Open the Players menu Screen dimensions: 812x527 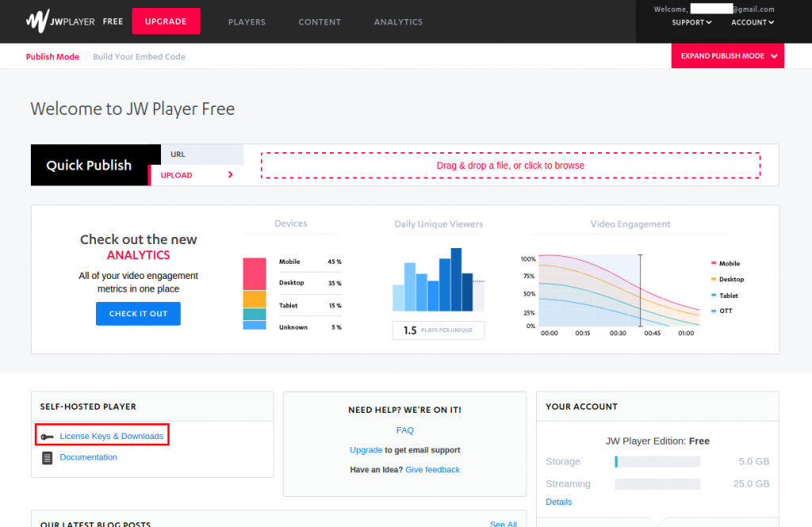[247, 22]
